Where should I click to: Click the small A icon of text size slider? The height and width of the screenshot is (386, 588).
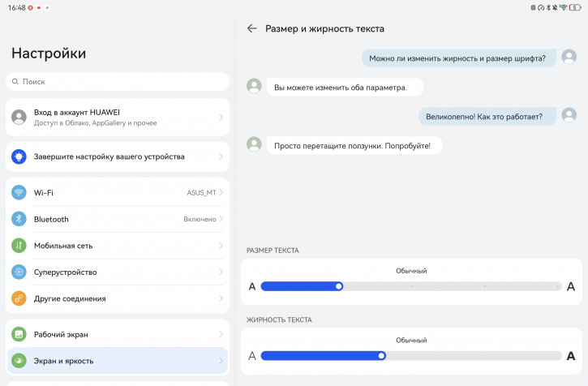coord(252,286)
